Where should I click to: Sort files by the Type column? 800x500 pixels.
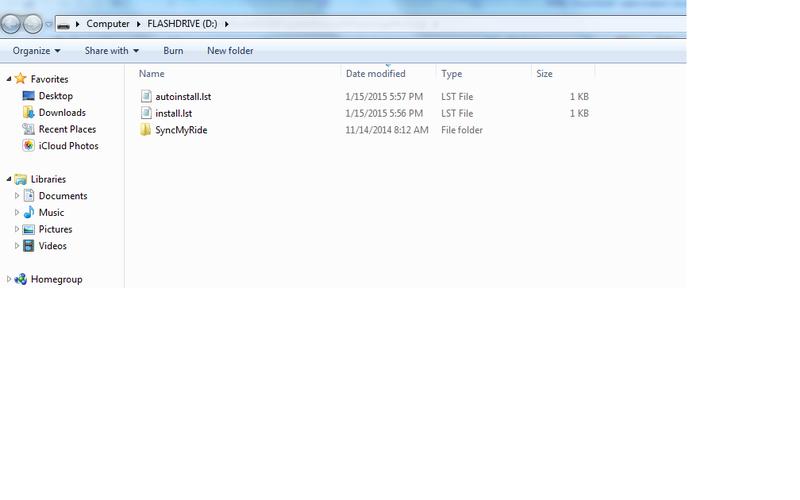452,73
